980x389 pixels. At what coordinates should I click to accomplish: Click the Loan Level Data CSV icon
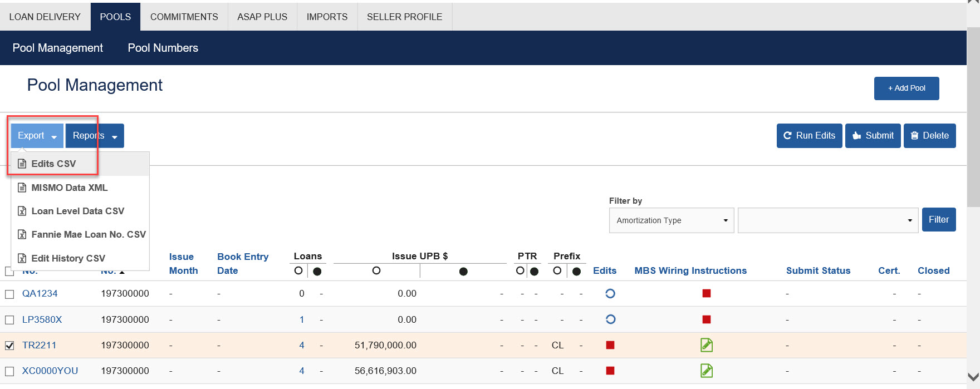coord(22,211)
